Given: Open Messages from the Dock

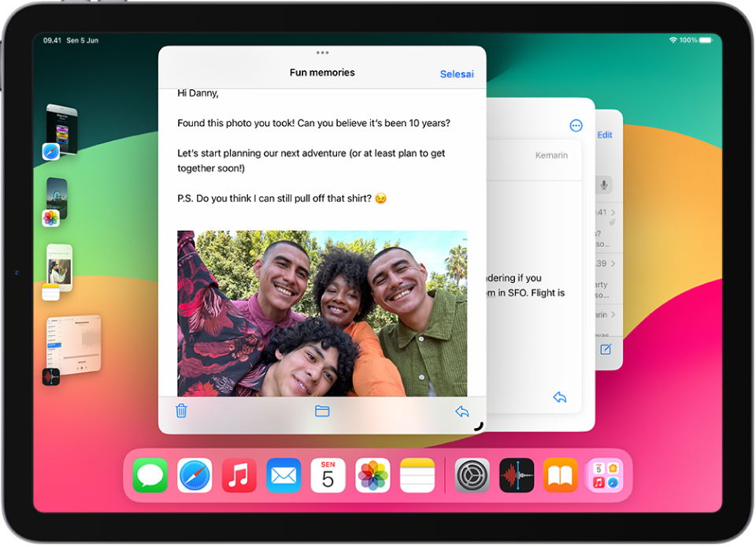Looking at the screenshot, I should coord(150,475).
